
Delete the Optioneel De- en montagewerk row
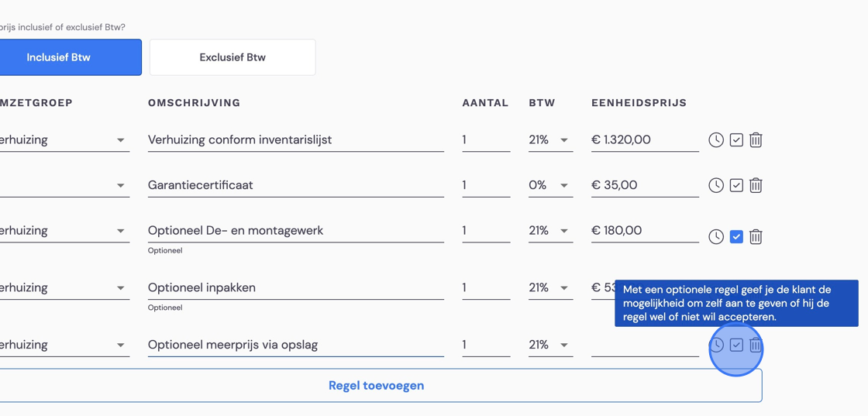756,237
